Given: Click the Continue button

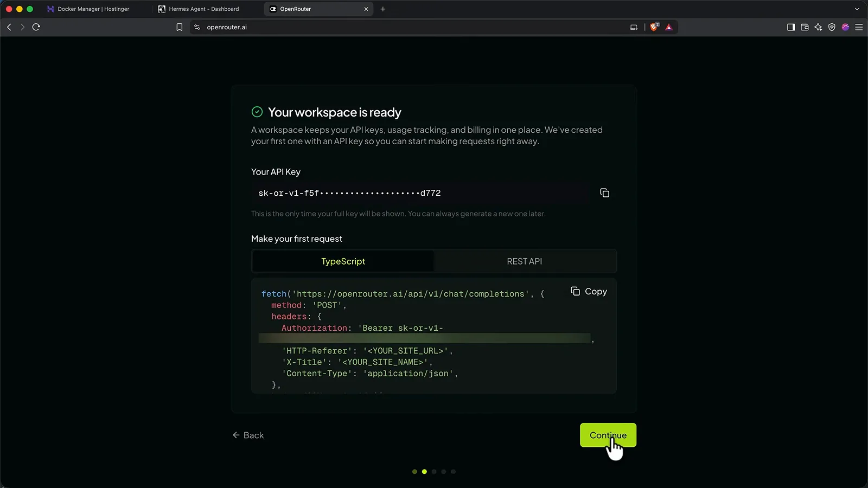Looking at the screenshot, I should [x=608, y=435].
